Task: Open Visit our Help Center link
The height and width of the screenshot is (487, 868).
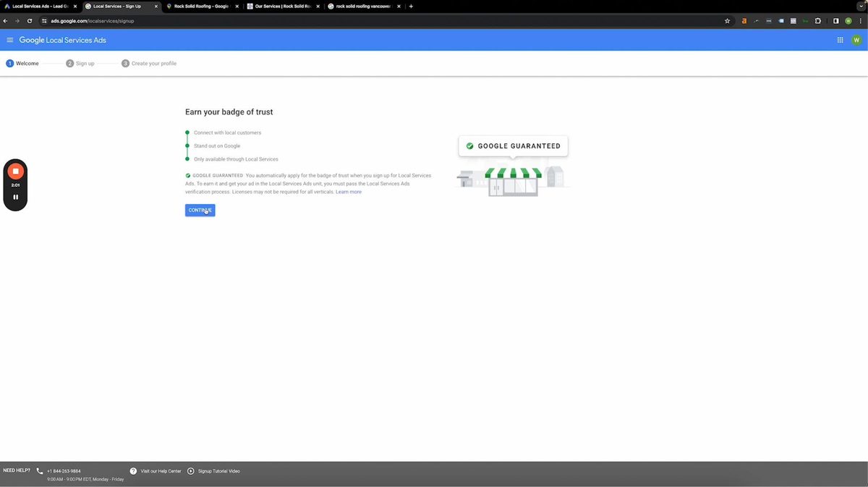Action: 161,471
